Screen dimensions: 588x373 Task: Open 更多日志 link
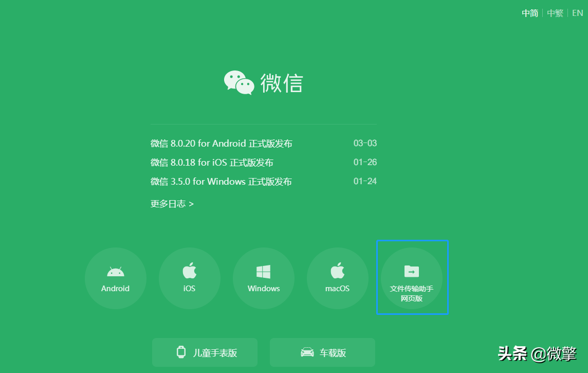coord(172,204)
